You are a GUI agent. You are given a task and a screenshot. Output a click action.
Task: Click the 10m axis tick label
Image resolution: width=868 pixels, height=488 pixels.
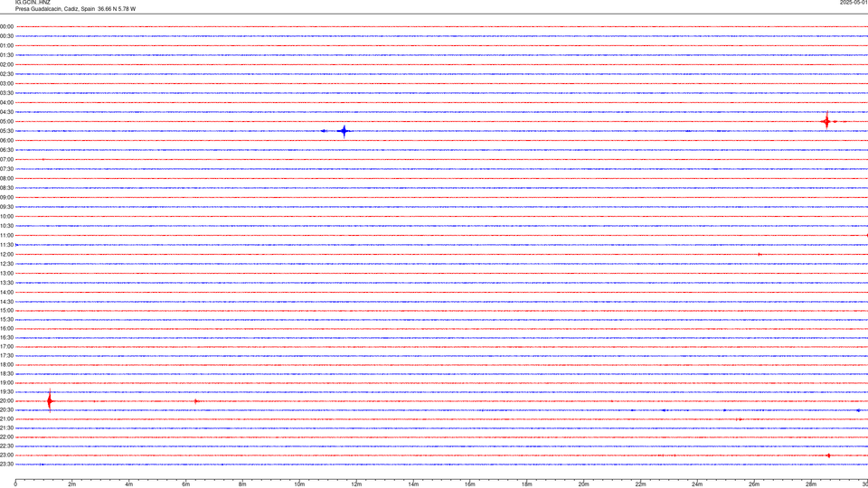click(x=299, y=484)
